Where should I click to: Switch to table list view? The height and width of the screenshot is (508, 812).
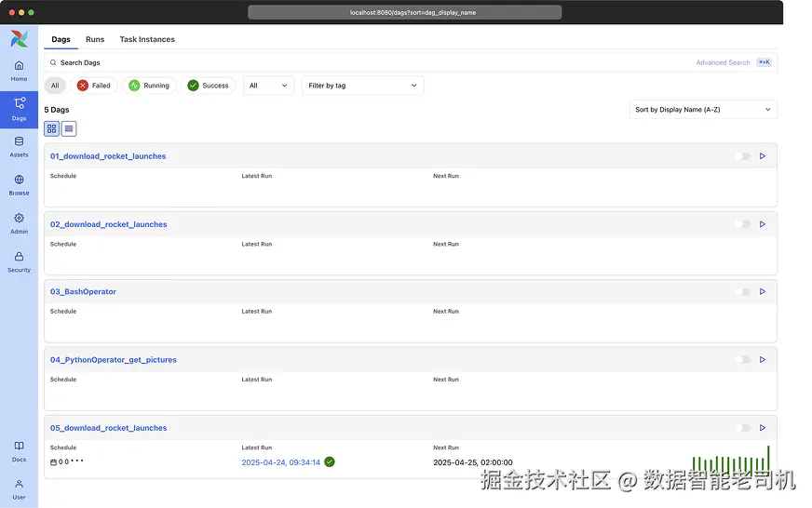tap(69, 128)
